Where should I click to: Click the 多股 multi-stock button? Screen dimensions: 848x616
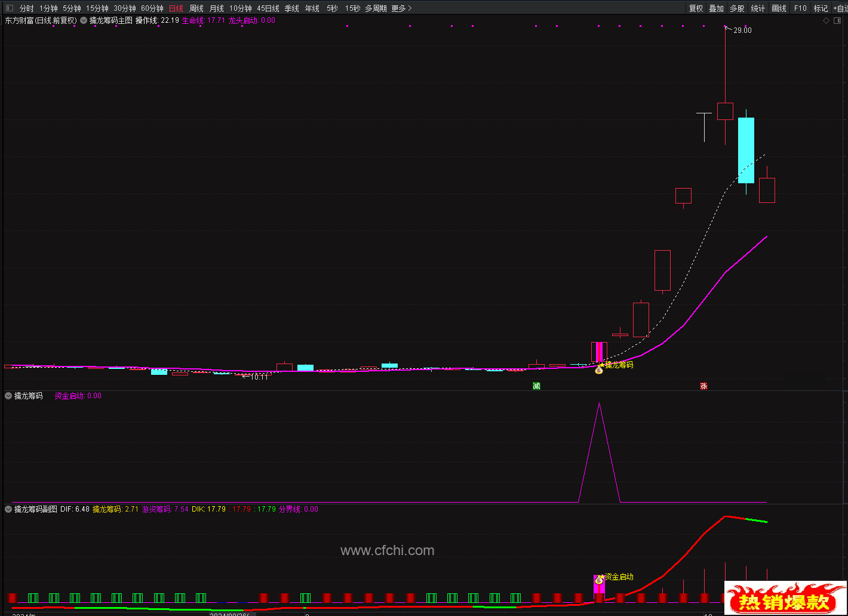tap(738, 8)
